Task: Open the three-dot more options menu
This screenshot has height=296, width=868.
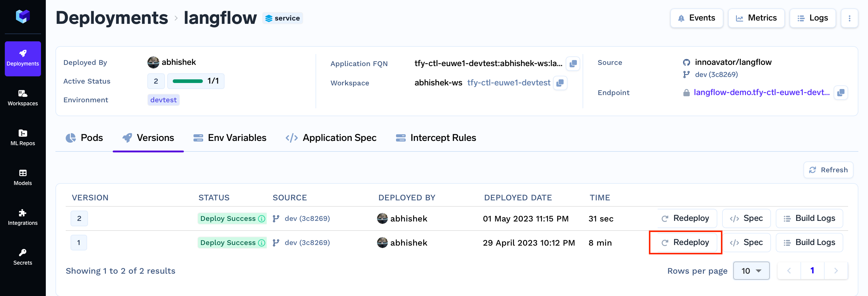Action: tap(849, 18)
